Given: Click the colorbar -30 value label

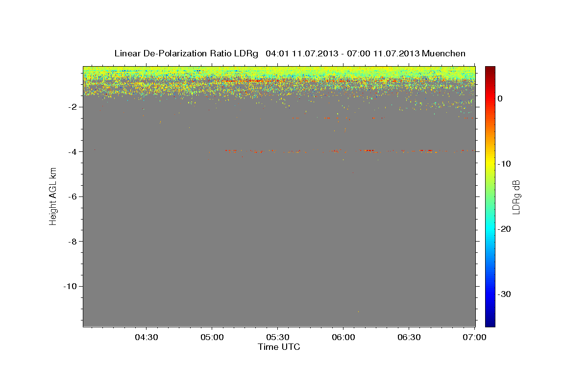Looking at the screenshot, I should click(x=505, y=294).
